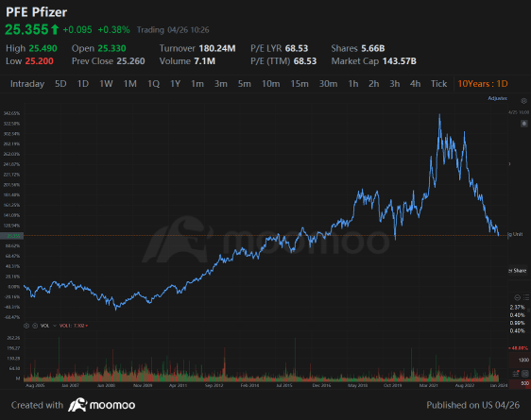The height and width of the screenshot is (420, 531).
Task: Select the 1Q timeframe tab
Action: 153,84
